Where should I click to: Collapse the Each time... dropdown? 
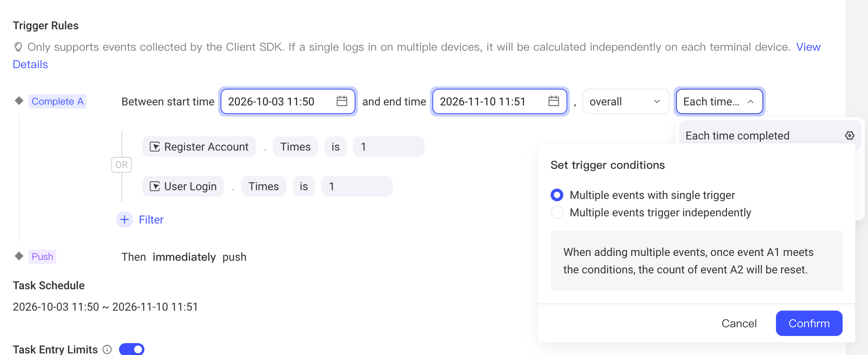point(719,101)
